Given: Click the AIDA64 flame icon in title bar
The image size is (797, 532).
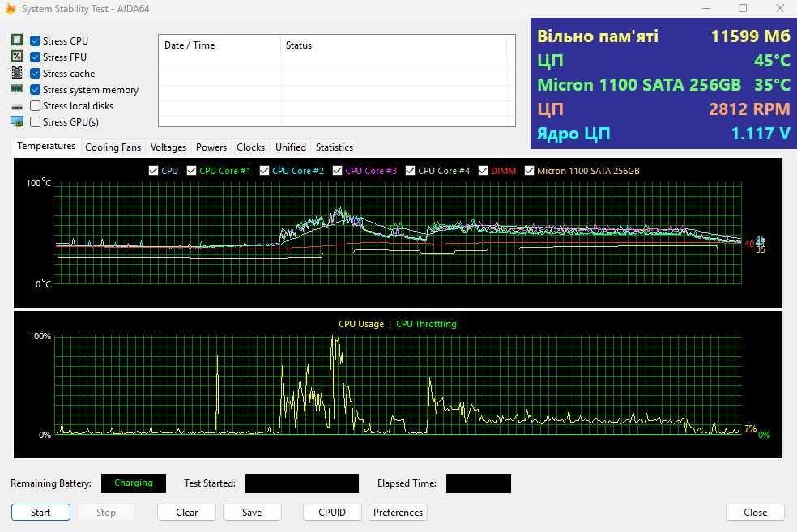Looking at the screenshot, I should click(11, 8).
